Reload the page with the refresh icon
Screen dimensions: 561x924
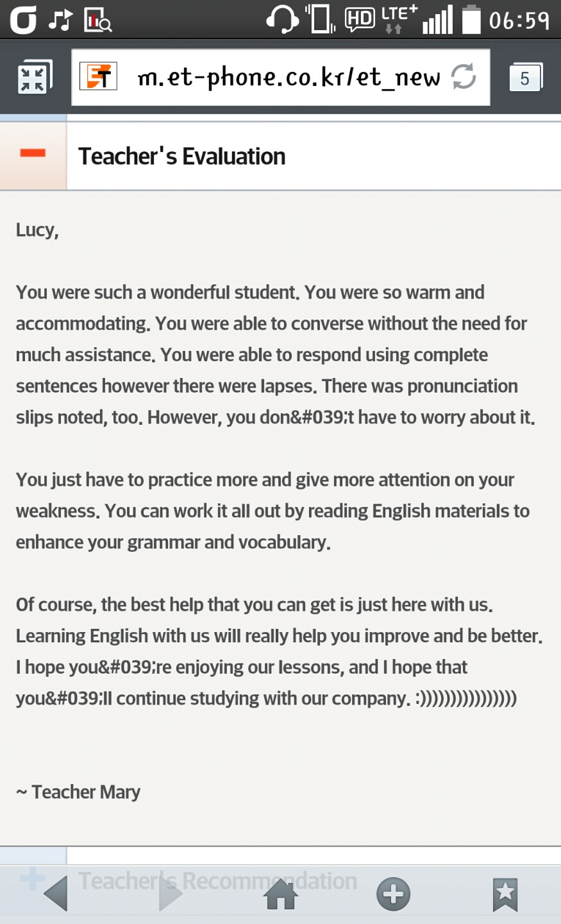click(463, 77)
